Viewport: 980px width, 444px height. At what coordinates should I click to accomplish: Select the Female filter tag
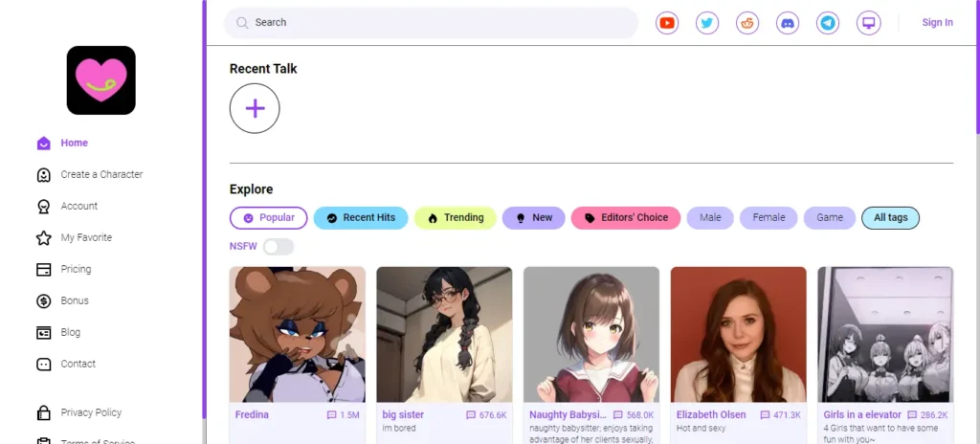[x=768, y=217]
